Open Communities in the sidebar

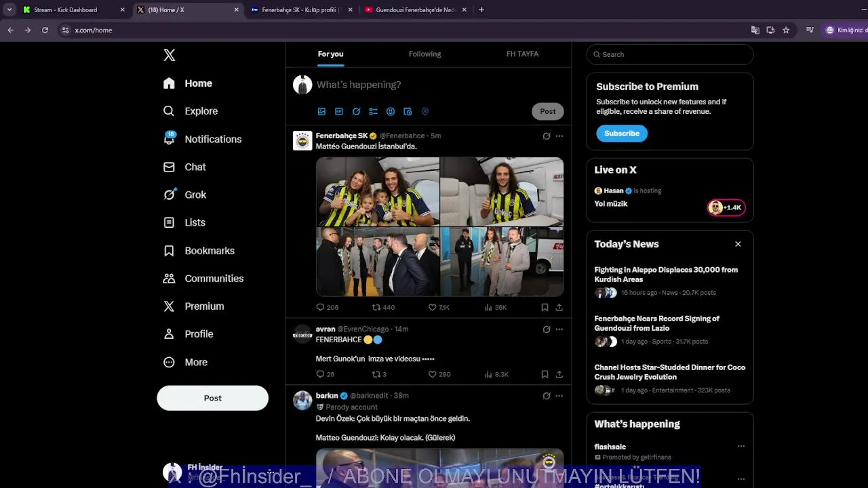[x=203, y=279]
